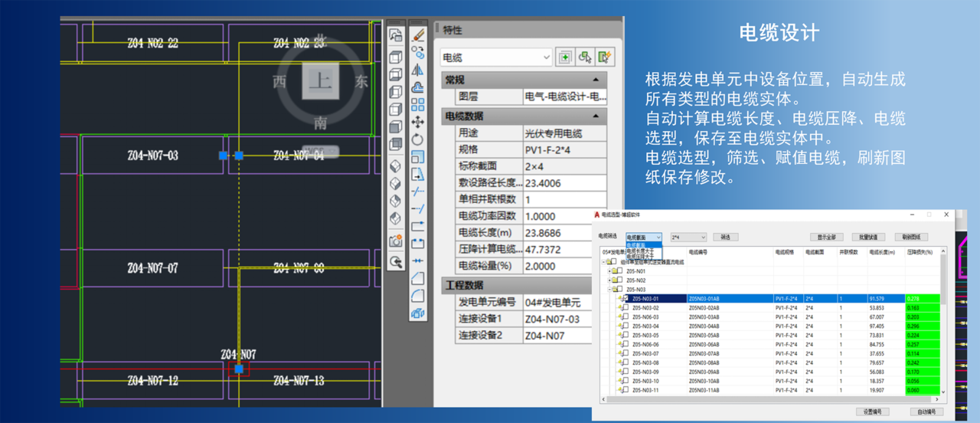Open the 2*4 value dropdown
Image resolution: width=980 pixels, height=423 pixels.
coord(688,237)
